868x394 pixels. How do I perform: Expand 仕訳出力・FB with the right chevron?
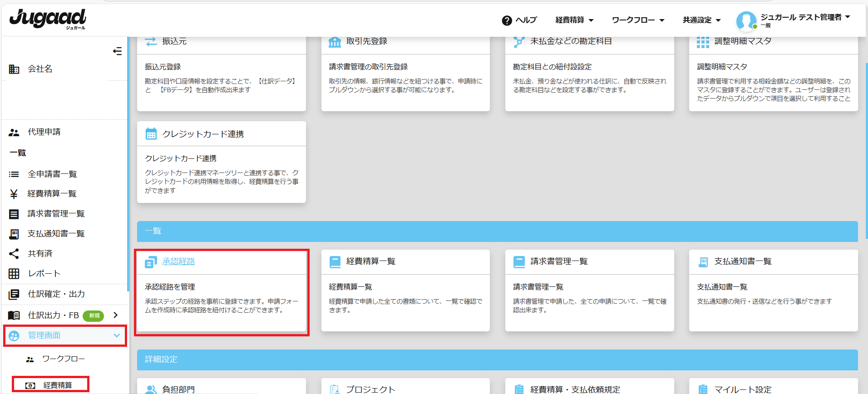(x=115, y=315)
